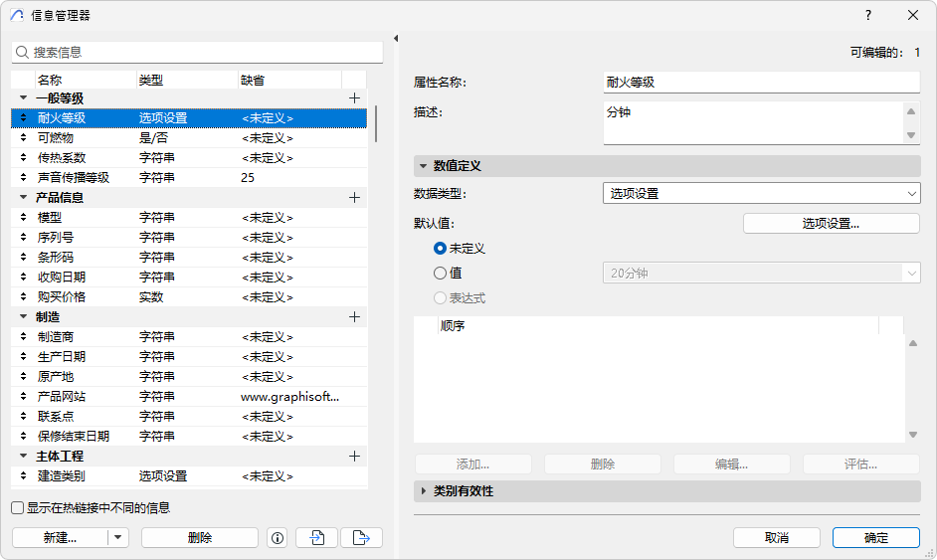Click reorder handle of 原产地 row

pyautogui.click(x=23, y=377)
